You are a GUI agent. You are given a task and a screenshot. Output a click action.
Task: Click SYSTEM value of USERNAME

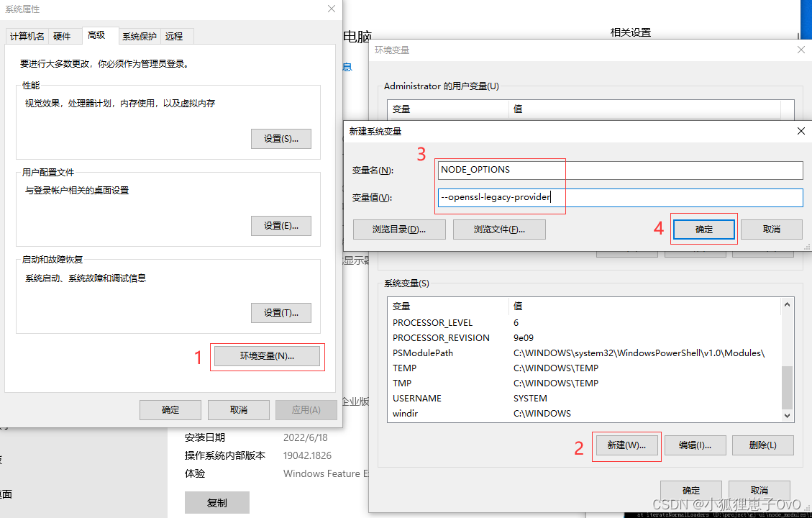click(x=530, y=399)
